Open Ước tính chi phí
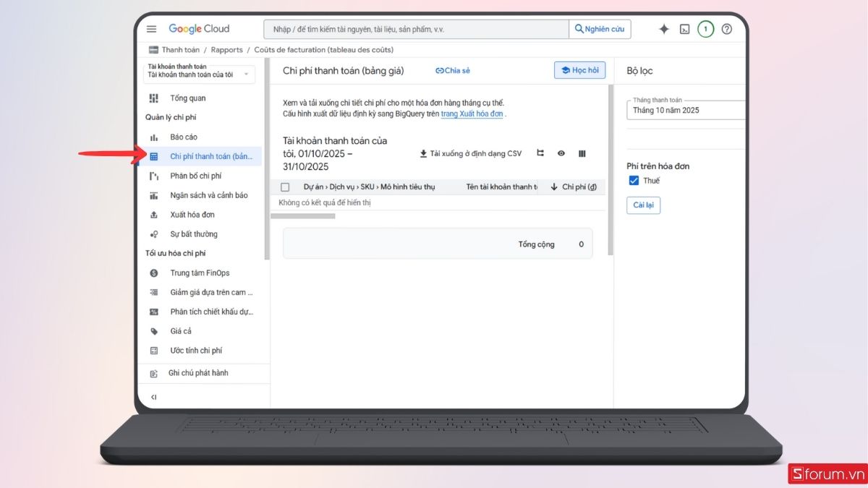 coord(196,351)
